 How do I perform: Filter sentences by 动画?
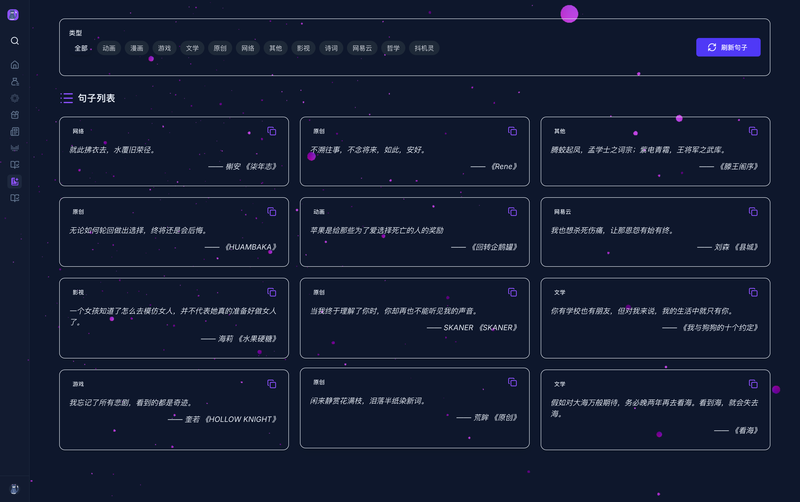coord(109,48)
